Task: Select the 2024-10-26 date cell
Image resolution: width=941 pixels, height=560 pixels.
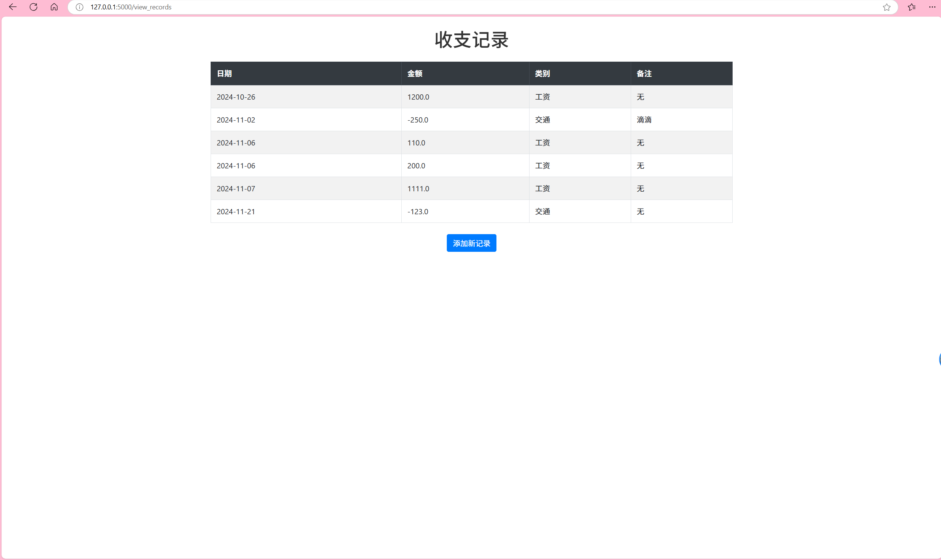Action: click(x=236, y=97)
